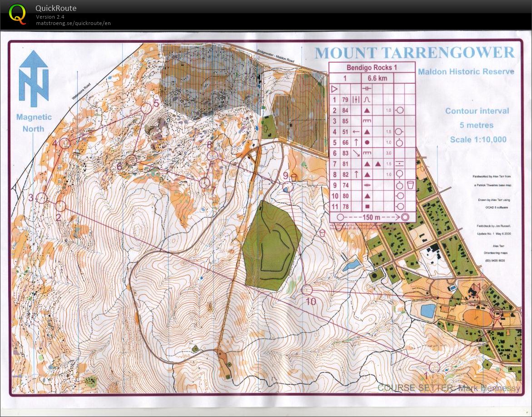Click the blue Magnetic North arrow
Screen dimensions: 532x417
(x=34, y=76)
